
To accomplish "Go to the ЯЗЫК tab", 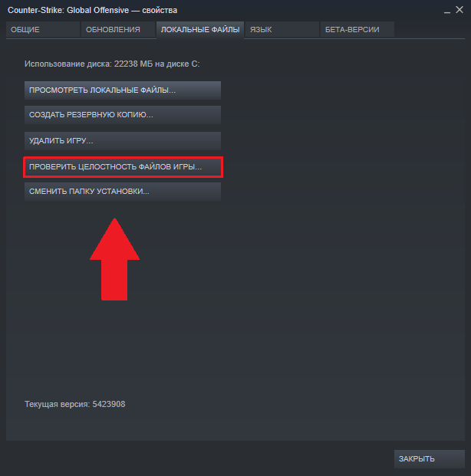I will [282, 29].
